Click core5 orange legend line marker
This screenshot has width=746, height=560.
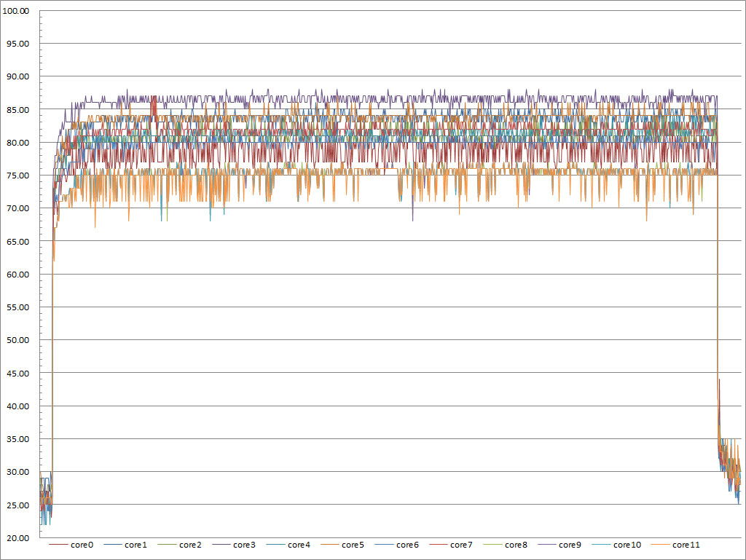click(x=330, y=545)
